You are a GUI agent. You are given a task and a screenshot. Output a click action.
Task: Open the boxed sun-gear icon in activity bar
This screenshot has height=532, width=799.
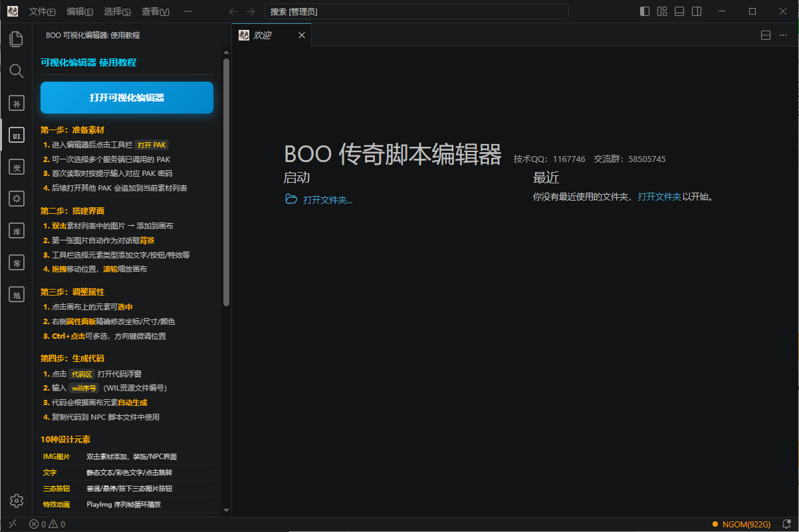[x=17, y=199]
